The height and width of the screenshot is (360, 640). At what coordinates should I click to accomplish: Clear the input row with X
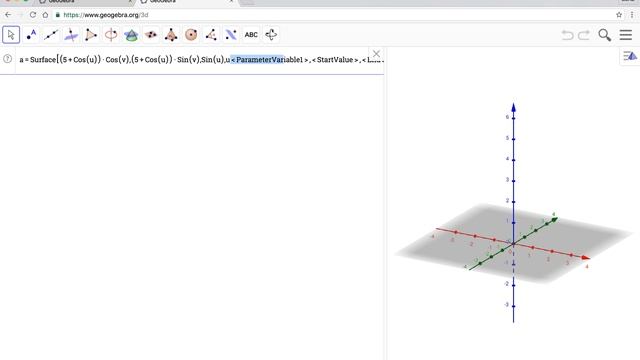[376, 53]
